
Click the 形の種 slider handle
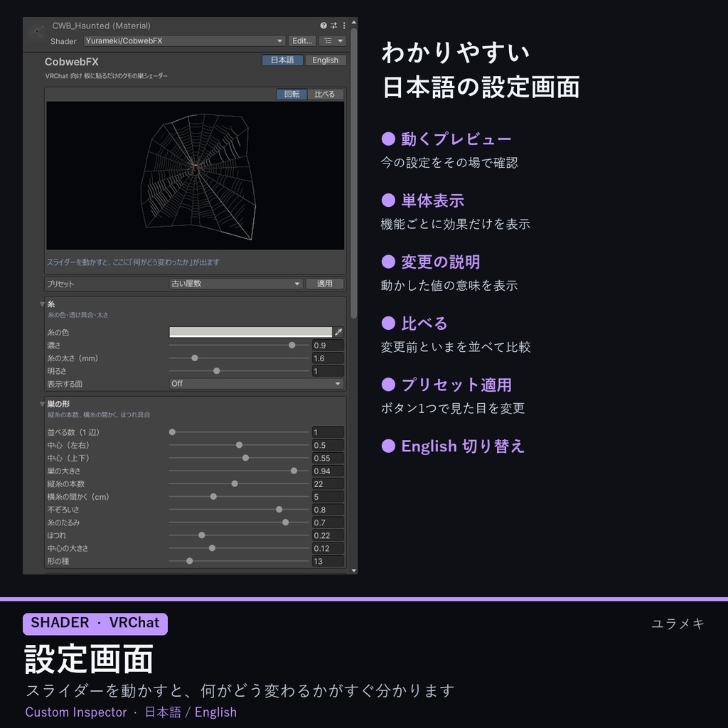click(189, 562)
